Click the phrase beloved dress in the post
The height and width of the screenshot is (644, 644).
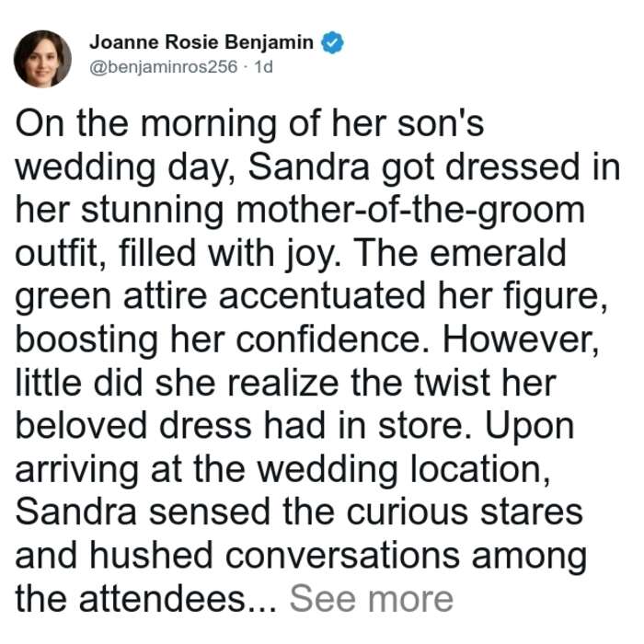(x=133, y=425)
